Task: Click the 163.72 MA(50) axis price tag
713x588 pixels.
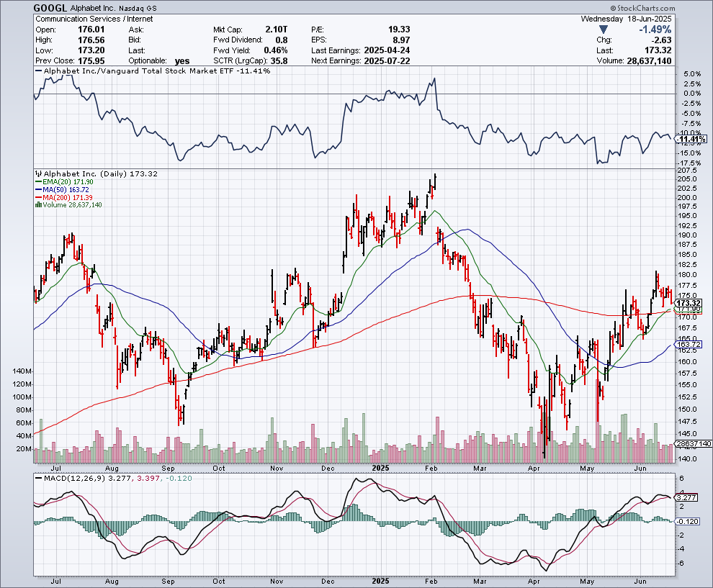Action: (689, 345)
